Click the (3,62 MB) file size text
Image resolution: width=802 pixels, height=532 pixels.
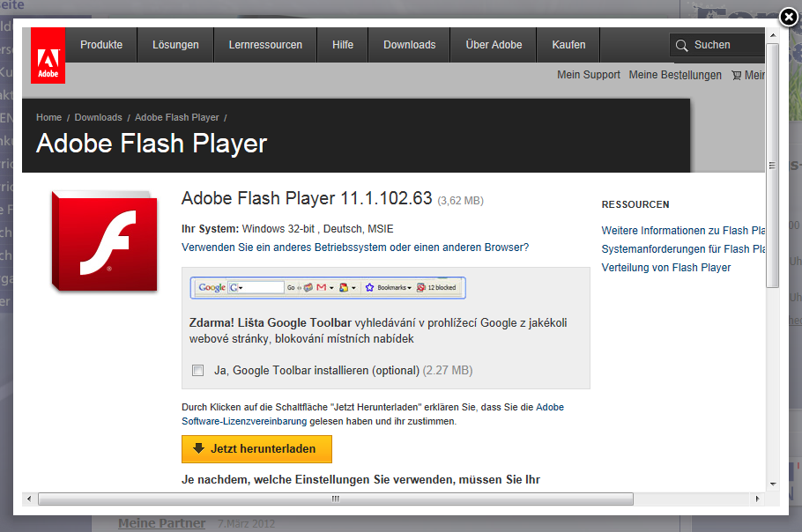460,201
